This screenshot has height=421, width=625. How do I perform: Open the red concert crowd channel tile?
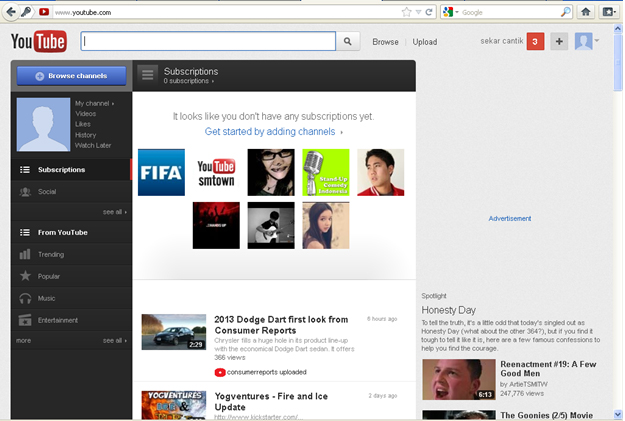(x=216, y=225)
